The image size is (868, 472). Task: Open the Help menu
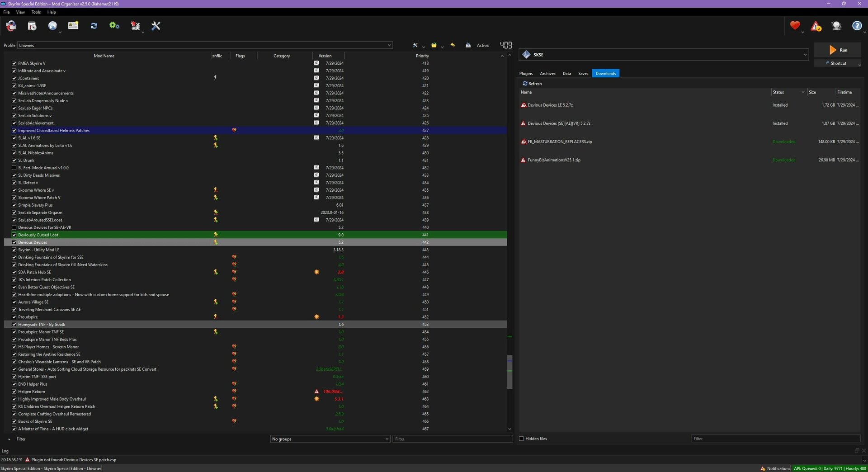tap(52, 12)
